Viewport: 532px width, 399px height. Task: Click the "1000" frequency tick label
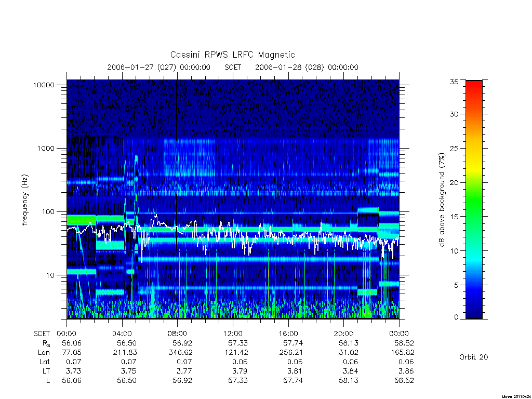click(x=46, y=148)
